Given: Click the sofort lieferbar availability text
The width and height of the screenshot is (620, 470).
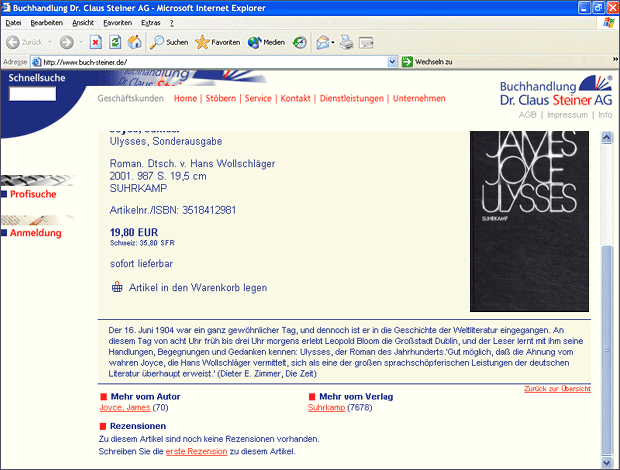Looking at the screenshot, I should point(141,264).
